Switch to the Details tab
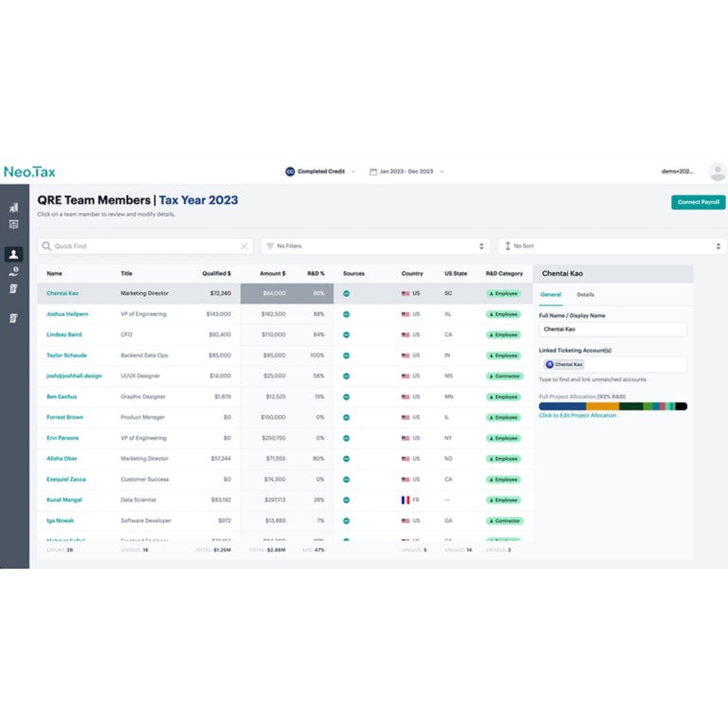The width and height of the screenshot is (728, 728). tap(586, 295)
